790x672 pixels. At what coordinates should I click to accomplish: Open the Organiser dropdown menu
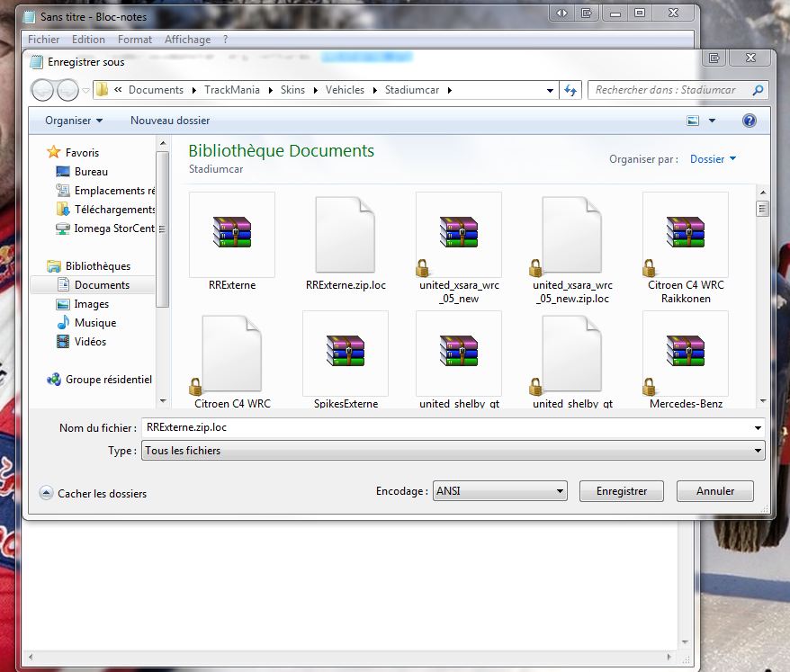click(x=74, y=121)
